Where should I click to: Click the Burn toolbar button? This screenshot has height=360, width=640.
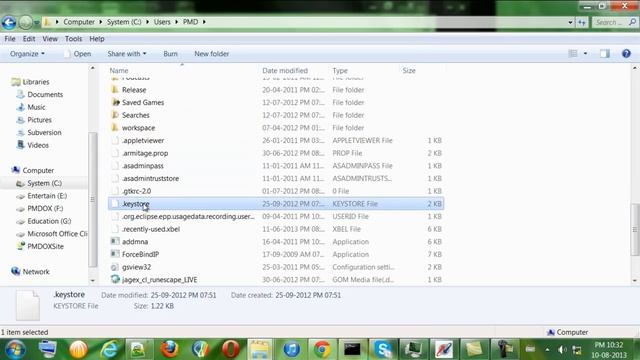(170, 54)
